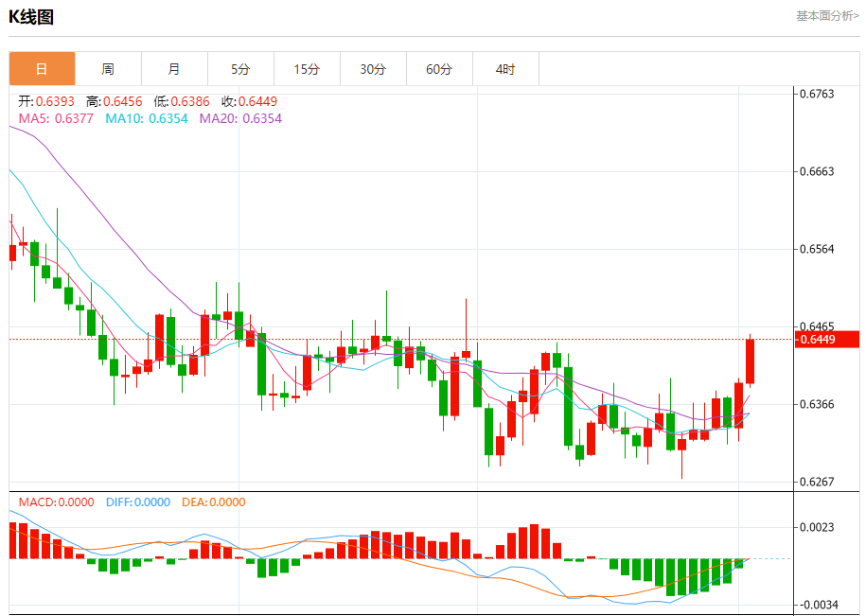Click the 0.6465 axis label

(x=817, y=326)
